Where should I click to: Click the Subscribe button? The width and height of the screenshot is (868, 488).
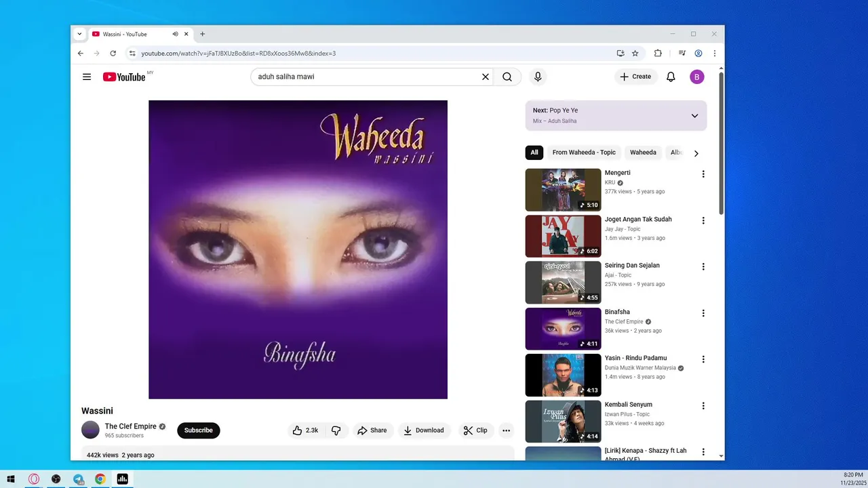coord(199,430)
